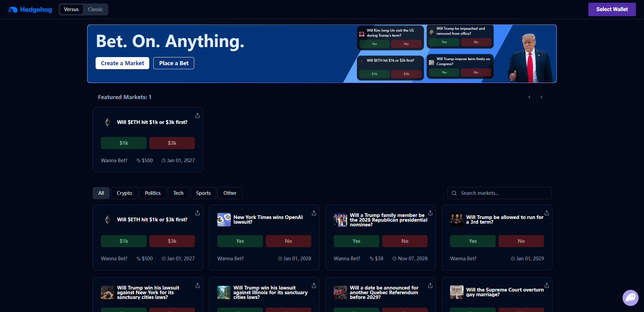Bet $1k on the featured ETH market

[x=123, y=143]
